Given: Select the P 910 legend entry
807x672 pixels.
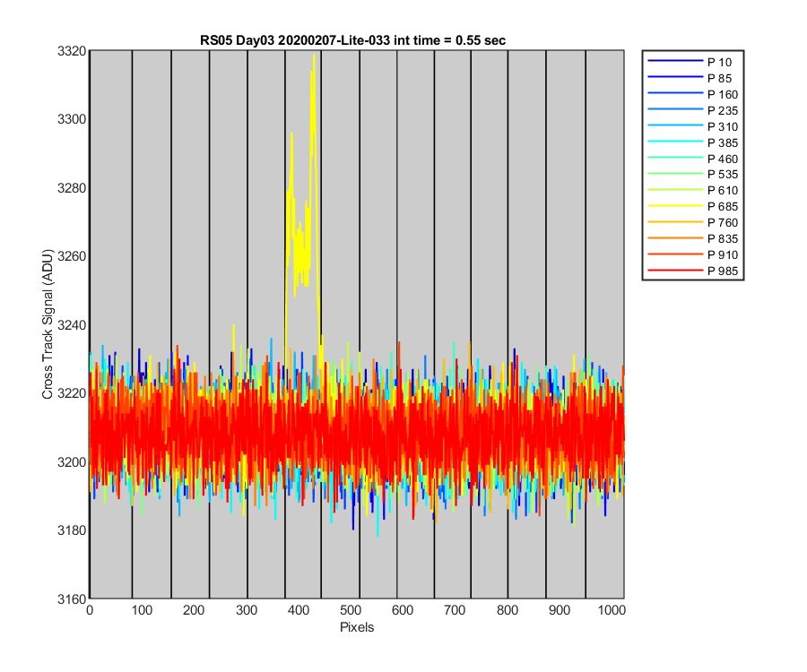Looking at the screenshot, I should tap(693, 254).
